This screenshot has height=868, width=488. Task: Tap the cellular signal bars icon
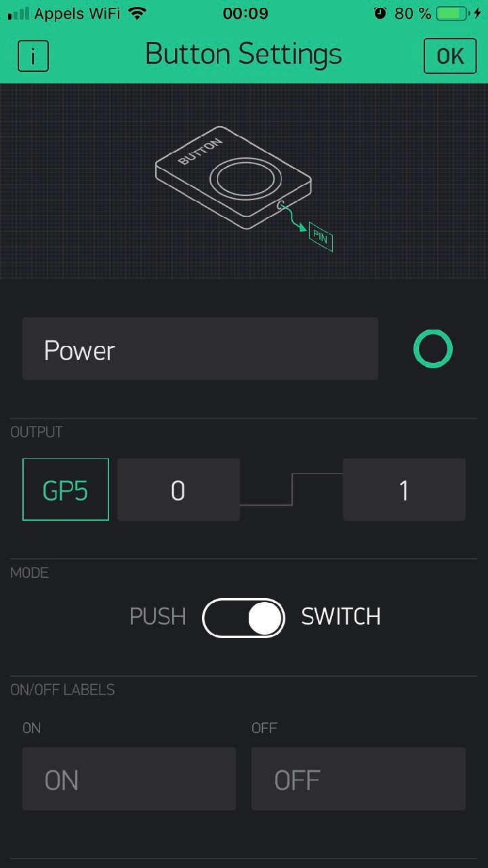click(18, 14)
